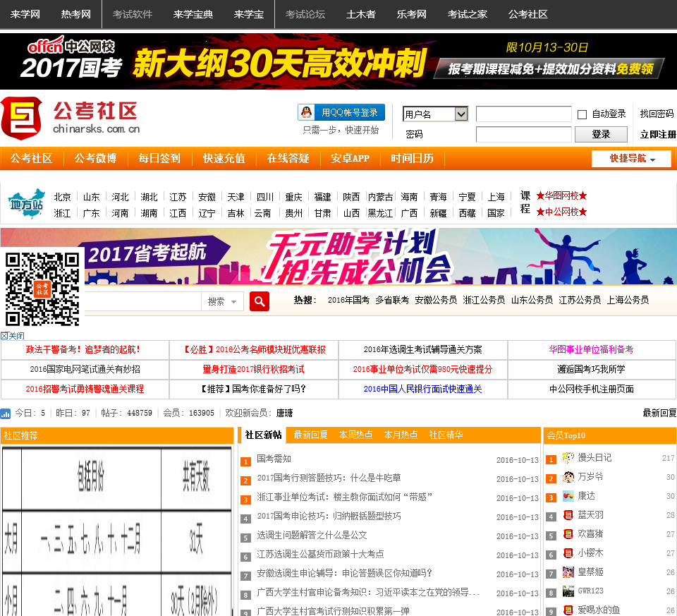Open 时间日历 in the orange nav
The height and width of the screenshot is (616, 677).
pyautogui.click(x=412, y=159)
